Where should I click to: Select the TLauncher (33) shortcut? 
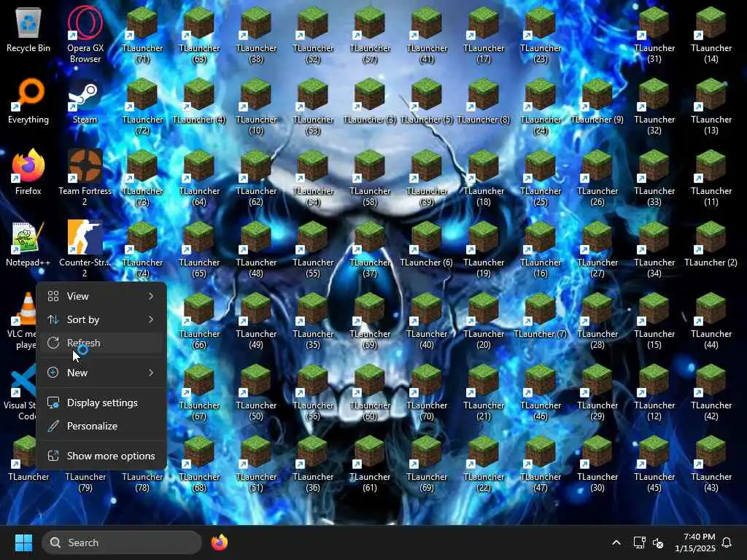pos(654,178)
